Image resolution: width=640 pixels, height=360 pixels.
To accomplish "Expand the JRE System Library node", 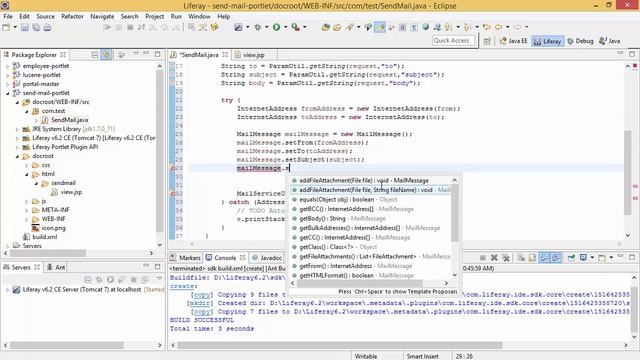I will click(x=17, y=129).
